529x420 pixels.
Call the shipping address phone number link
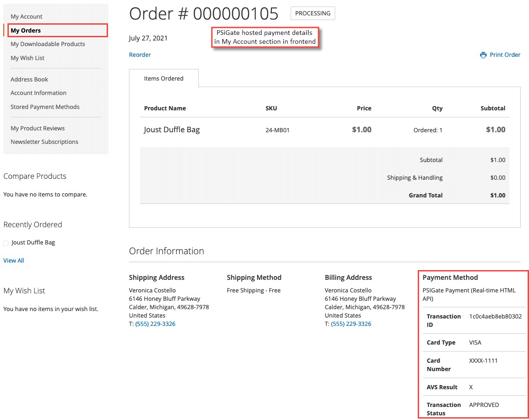[155, 324]
